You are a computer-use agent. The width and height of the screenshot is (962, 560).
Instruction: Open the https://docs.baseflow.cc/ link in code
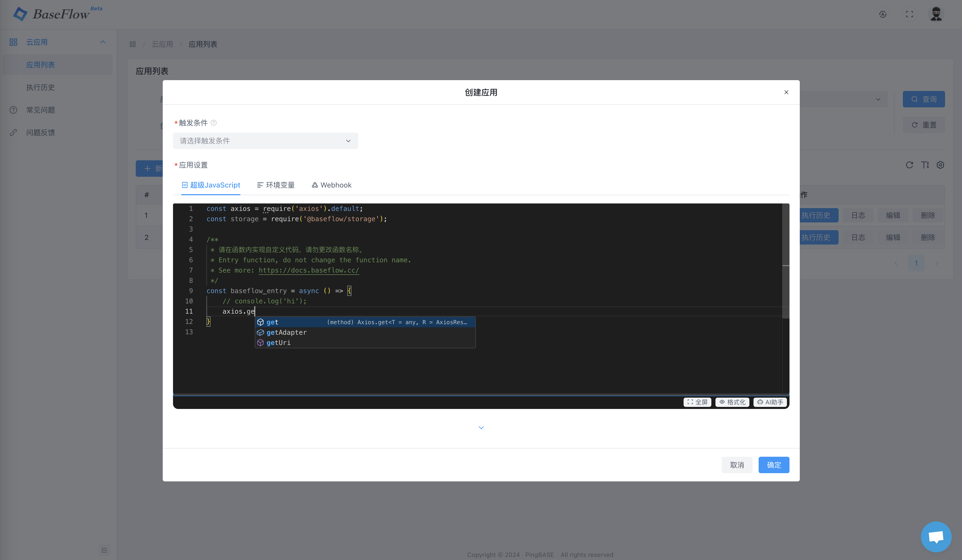coord(309,270)
